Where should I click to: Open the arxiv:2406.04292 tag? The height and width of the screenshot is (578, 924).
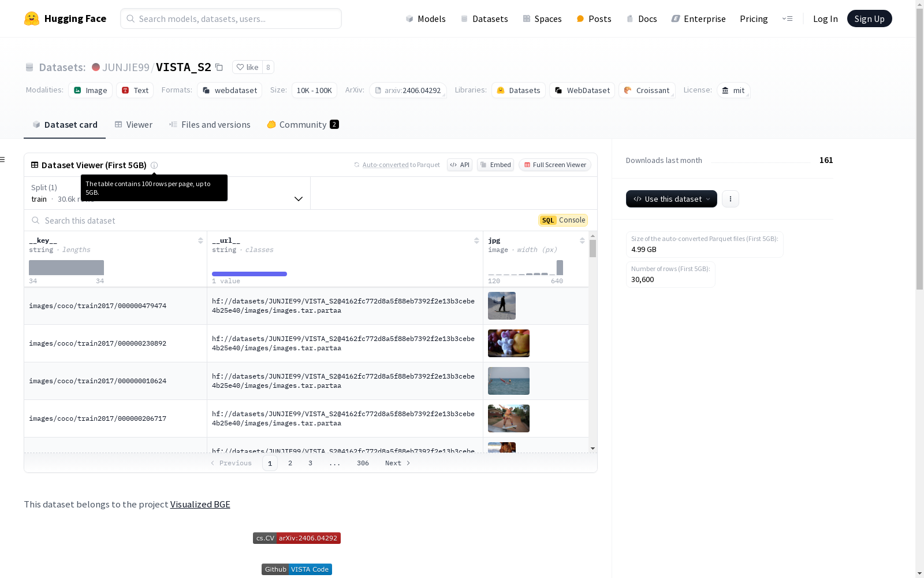pyautogui.click(x=408, y=90)
